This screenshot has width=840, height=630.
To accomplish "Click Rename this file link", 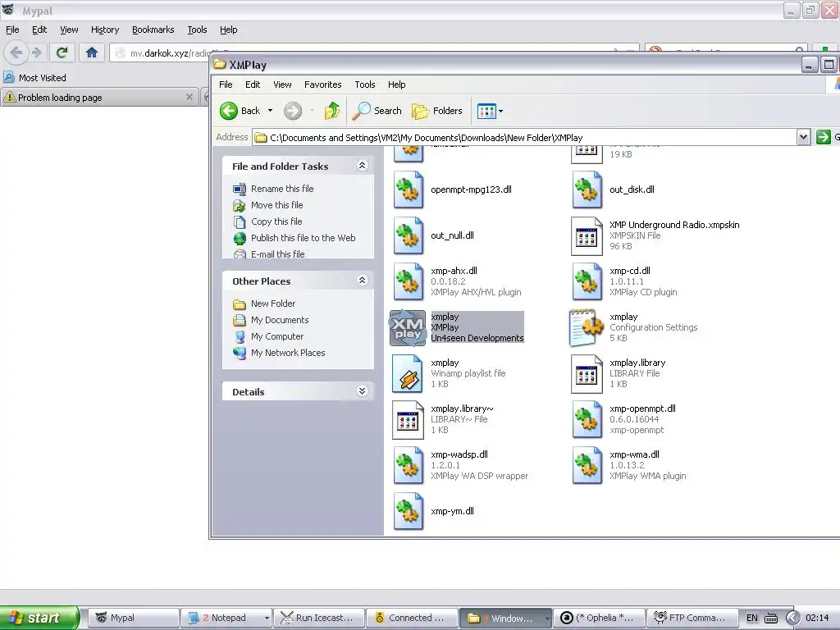I will [x=282, y=189].
